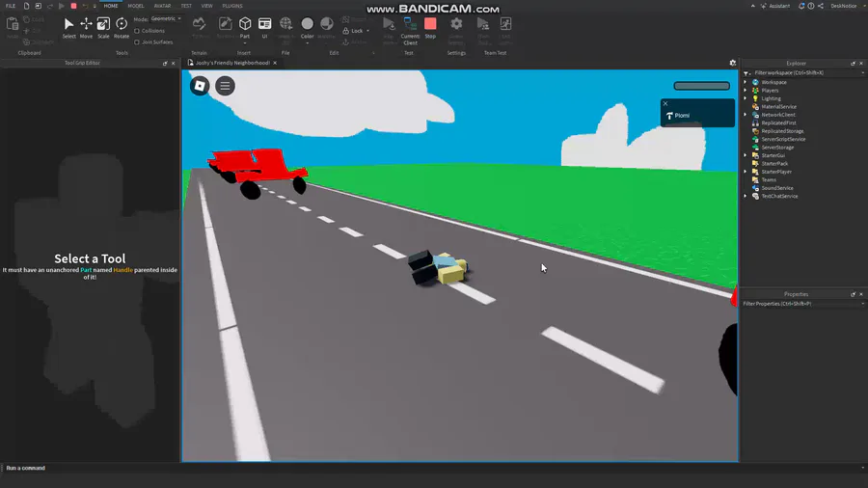Expand the NetworkClient tree node
This screenshot has height=488, width=868.
[x=746, y=115]
